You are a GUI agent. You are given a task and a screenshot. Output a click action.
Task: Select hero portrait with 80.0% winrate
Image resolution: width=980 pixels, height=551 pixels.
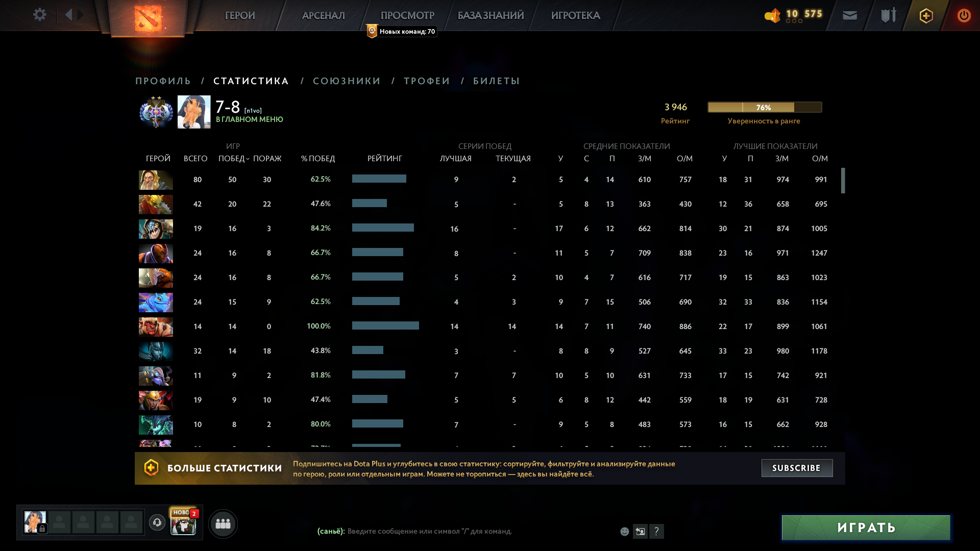tap(156, 424)
